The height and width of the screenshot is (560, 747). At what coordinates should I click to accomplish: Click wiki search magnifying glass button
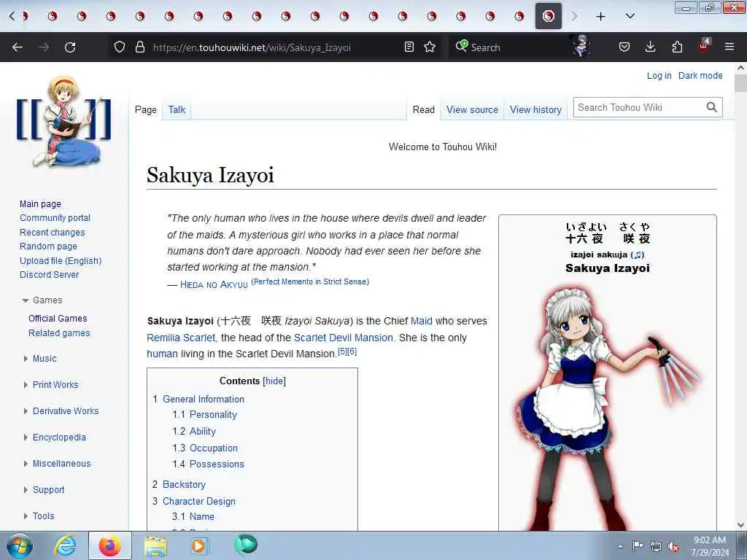(712, 108)
